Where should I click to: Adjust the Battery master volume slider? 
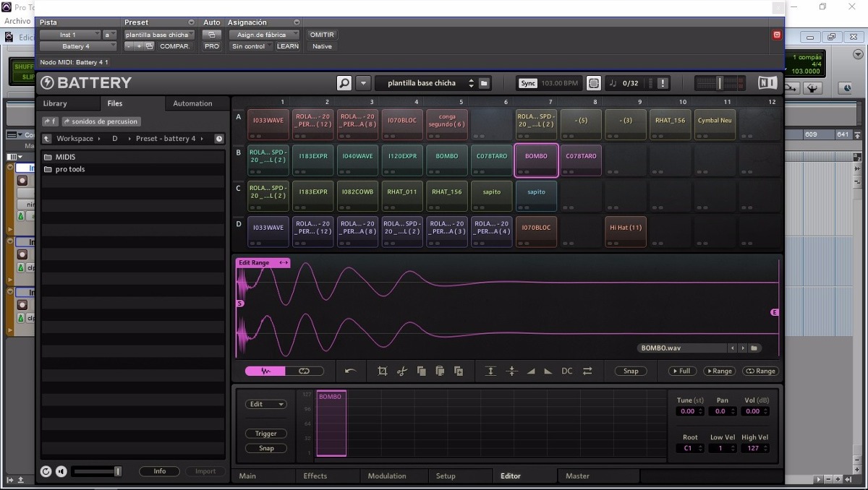(718, 83)
